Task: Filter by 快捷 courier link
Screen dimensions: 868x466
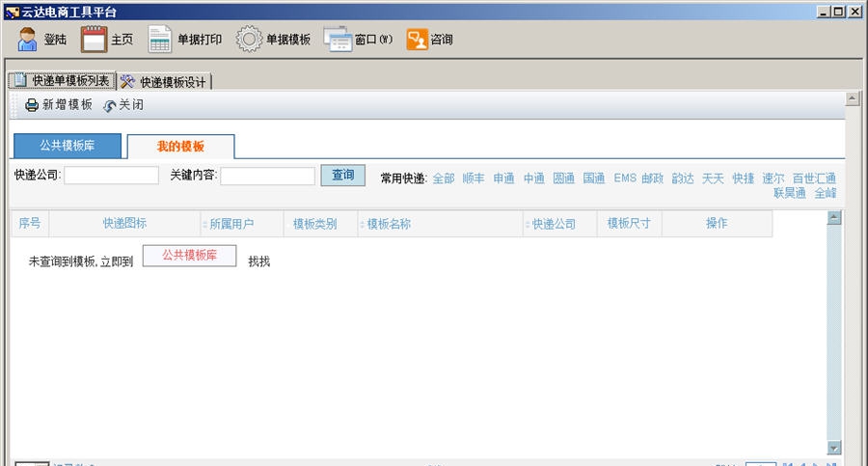Action: 743,178
